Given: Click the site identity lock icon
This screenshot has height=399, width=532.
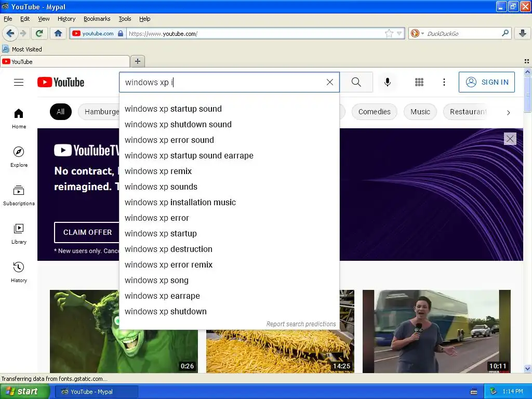Looking at the screenshot, I should [121, 33].
